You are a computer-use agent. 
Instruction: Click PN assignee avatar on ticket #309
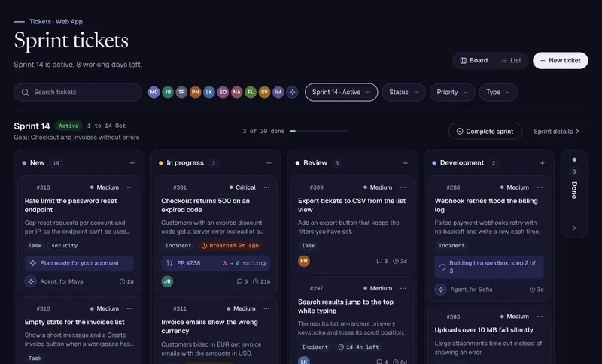304,261
